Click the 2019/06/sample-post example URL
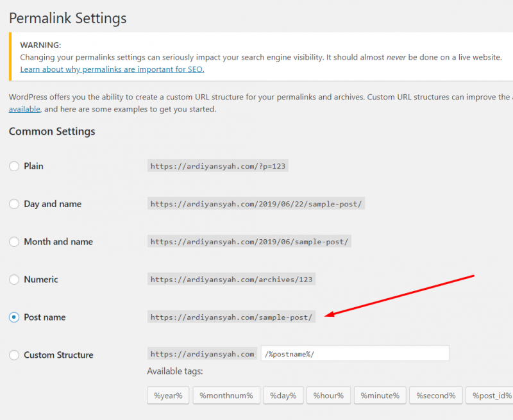The image size is (513, 420). (249, 241)
